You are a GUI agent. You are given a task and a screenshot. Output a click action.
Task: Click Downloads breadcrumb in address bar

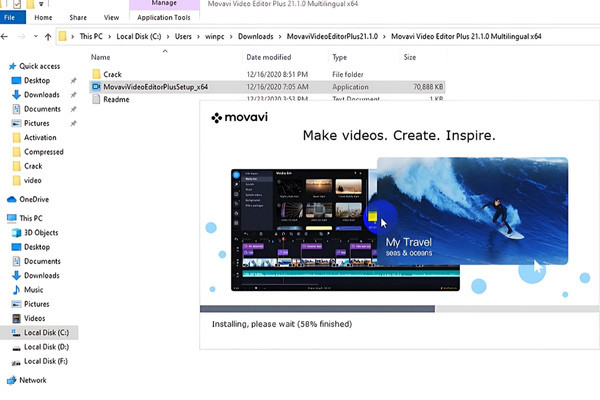tap(256, 36)
